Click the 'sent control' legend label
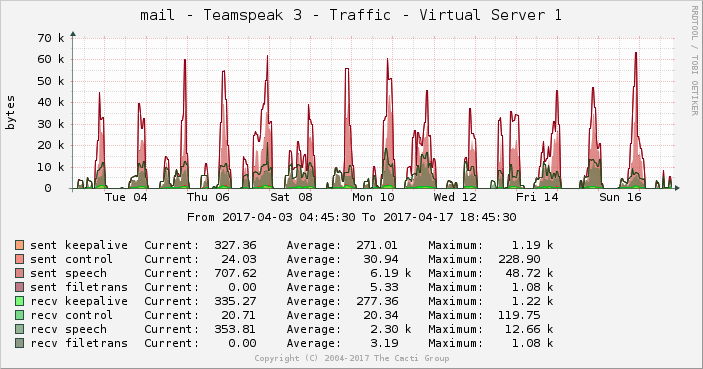703x369 pixels. 71,259
